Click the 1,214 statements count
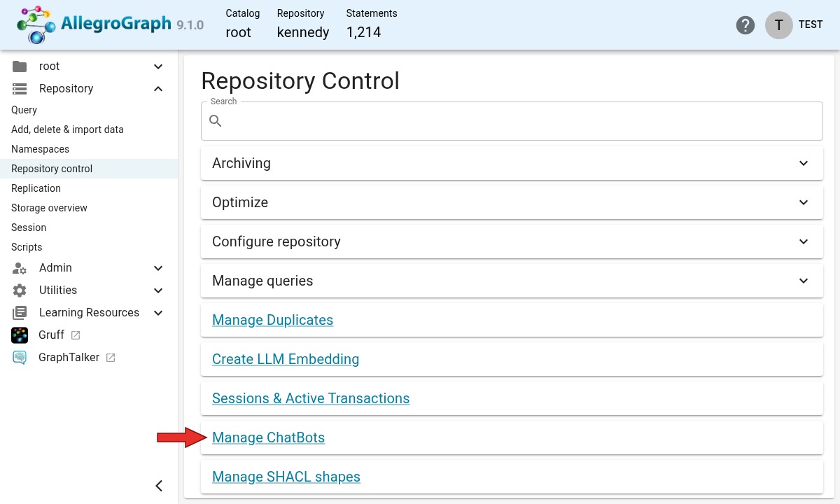 pyautogui.click(x=363, y=32)
